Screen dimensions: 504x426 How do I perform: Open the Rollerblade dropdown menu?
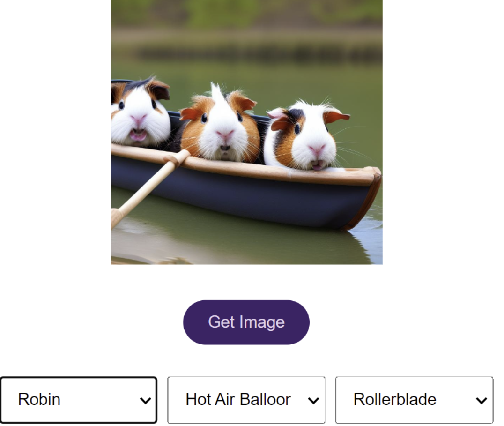pyautogui.click(x=414, y=400)
